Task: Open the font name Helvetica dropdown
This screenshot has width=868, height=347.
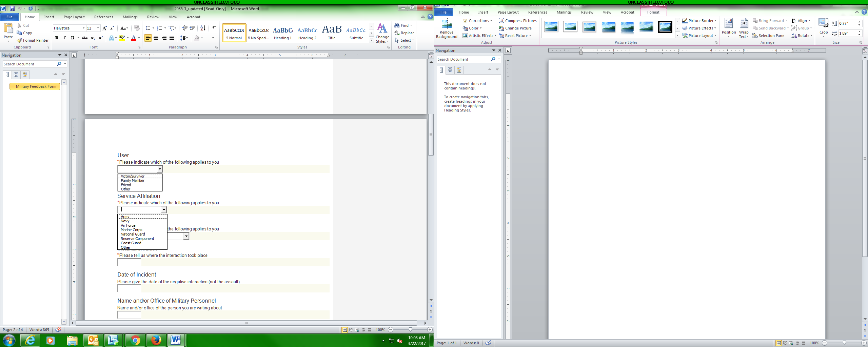Action: pyautogui.click(x=83, y=28)
